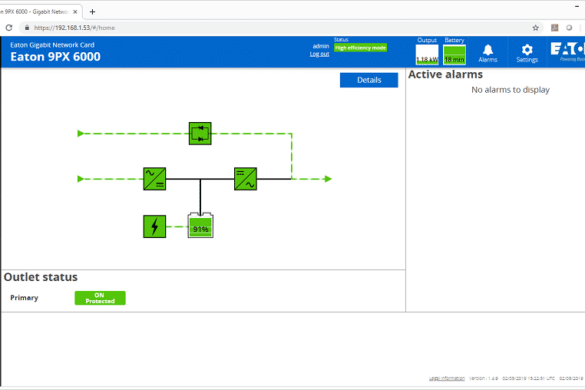Image resolution: width=585 pixels, height=390 pixels.
Task: Click the battery charger lightning icon
Action: point(154,227)
